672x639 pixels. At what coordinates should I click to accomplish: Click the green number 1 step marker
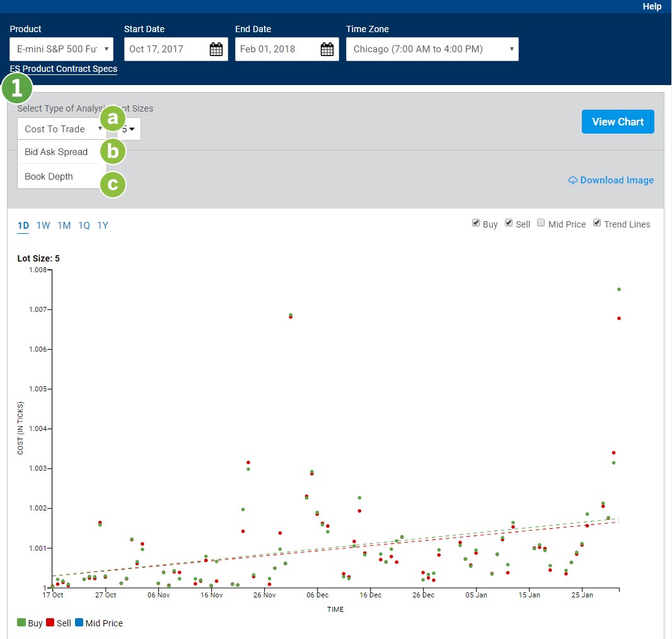tap(17, 89)
